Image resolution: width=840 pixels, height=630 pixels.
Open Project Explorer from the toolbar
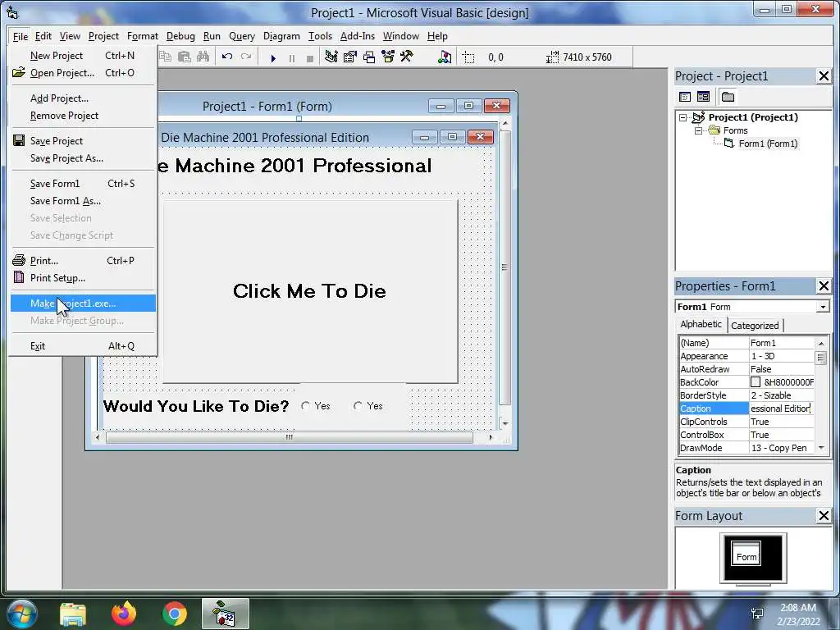pos(331,57)
